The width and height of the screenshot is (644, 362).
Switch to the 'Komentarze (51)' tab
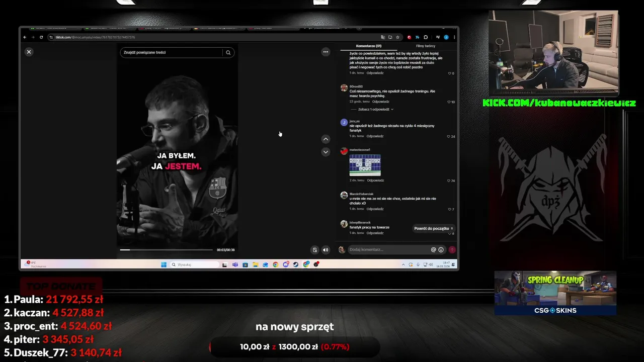[x=369, y=46]
